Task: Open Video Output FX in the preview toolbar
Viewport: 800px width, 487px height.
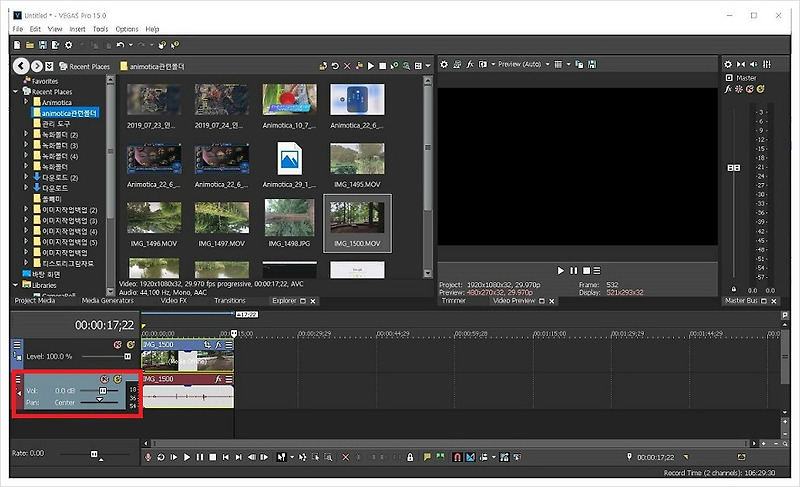Action: (470, 64)
